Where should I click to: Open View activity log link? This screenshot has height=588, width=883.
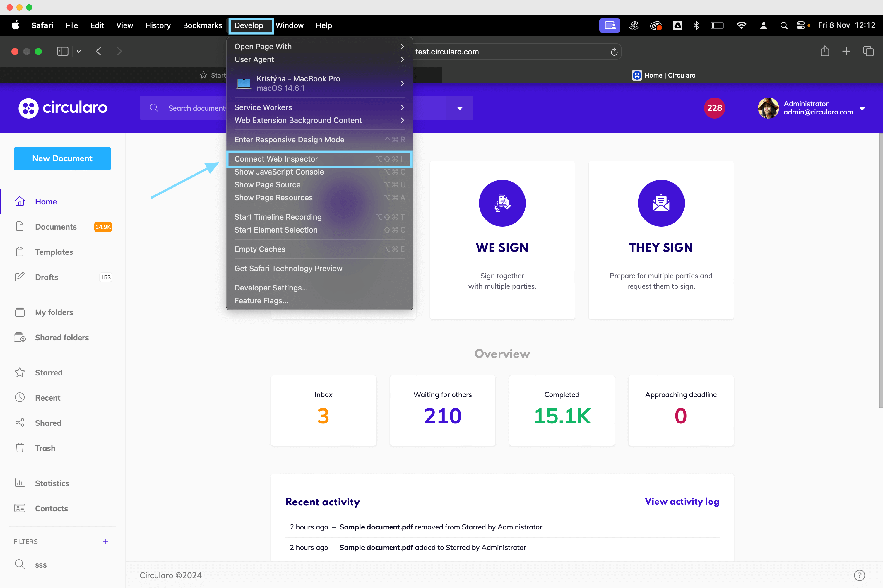tap(682, 501)
